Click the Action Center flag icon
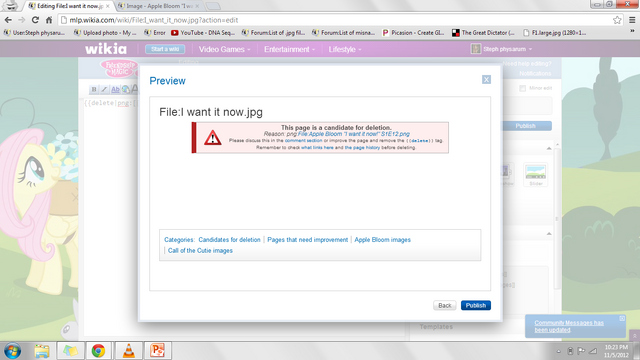The height and width of the screenshot is (360, 640). 581,351
